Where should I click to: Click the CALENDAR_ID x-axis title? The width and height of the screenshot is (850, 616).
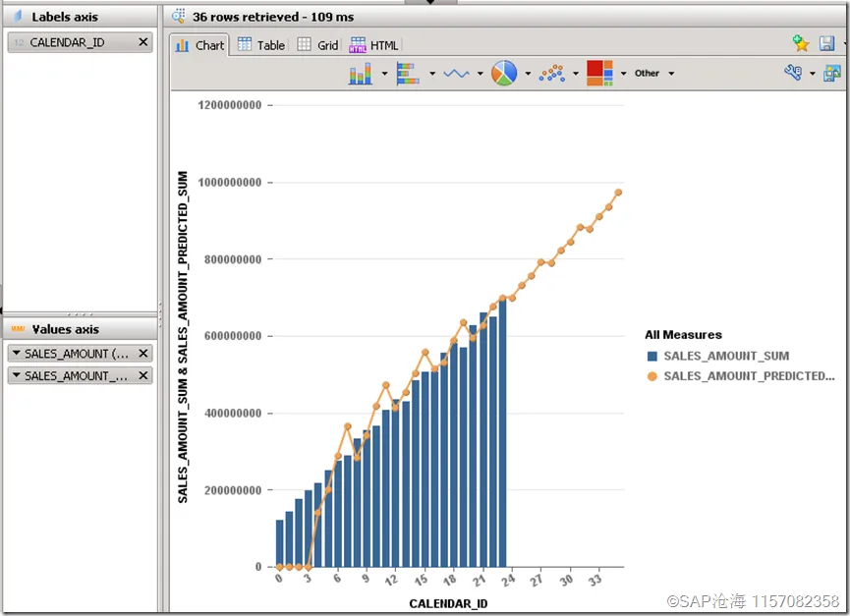point(448,603)
